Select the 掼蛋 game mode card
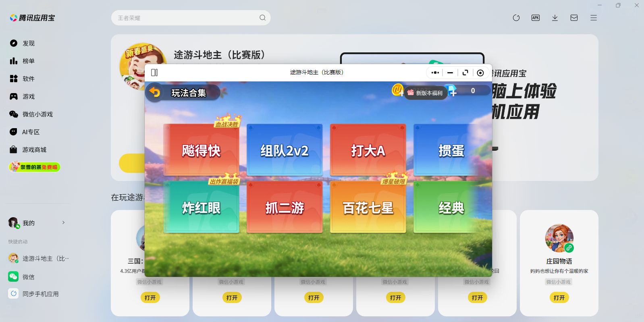644x322 pixels. (x=451, y=150)
